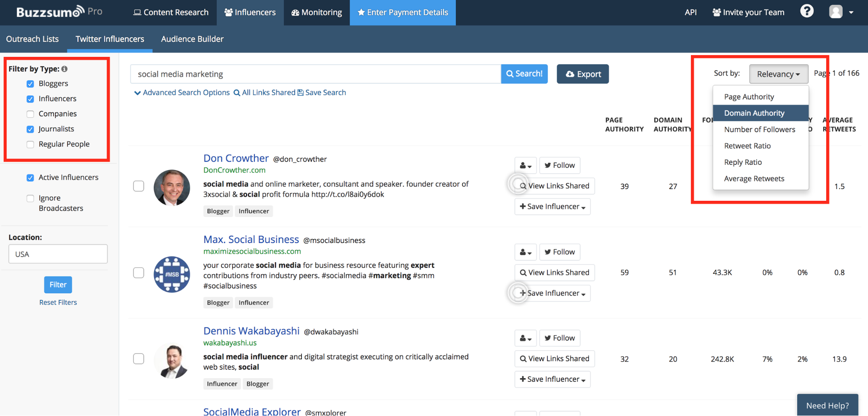This screenshot has width=868, height=416.
Task: Sort by Number of Followers
Action: pos(760,130)
